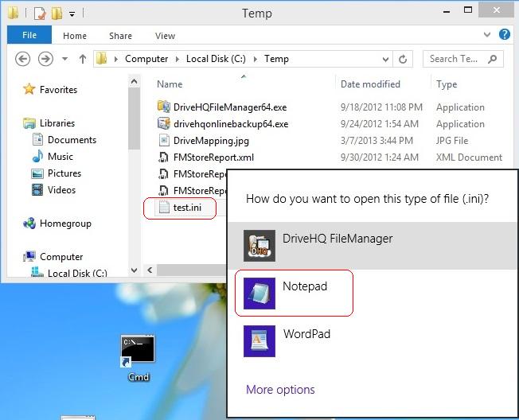Select Documents library in navigation pane
The height and width of the screenshot is (420, 519).
pyautogui.click(x=72, y=140)
